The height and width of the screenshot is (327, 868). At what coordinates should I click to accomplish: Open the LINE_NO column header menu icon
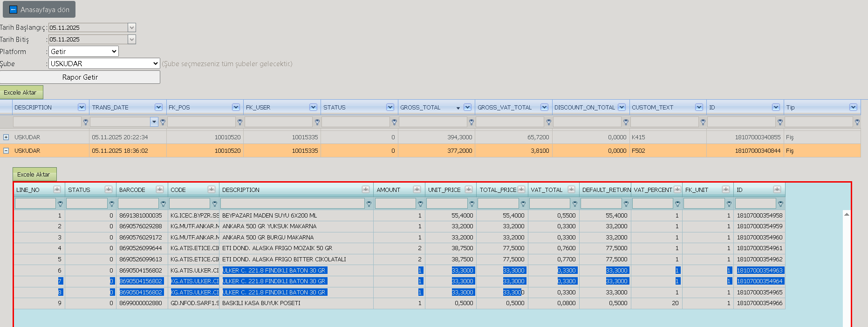[57, 189]
